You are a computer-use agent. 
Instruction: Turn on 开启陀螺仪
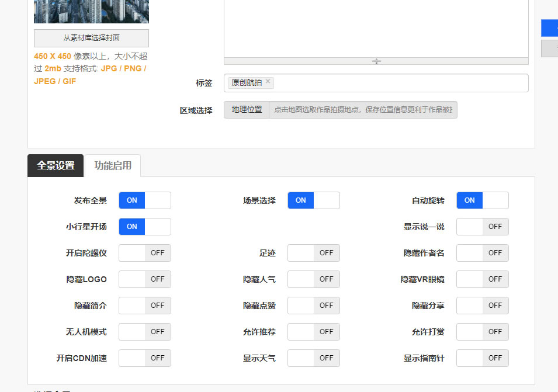(x=144, y=253)
